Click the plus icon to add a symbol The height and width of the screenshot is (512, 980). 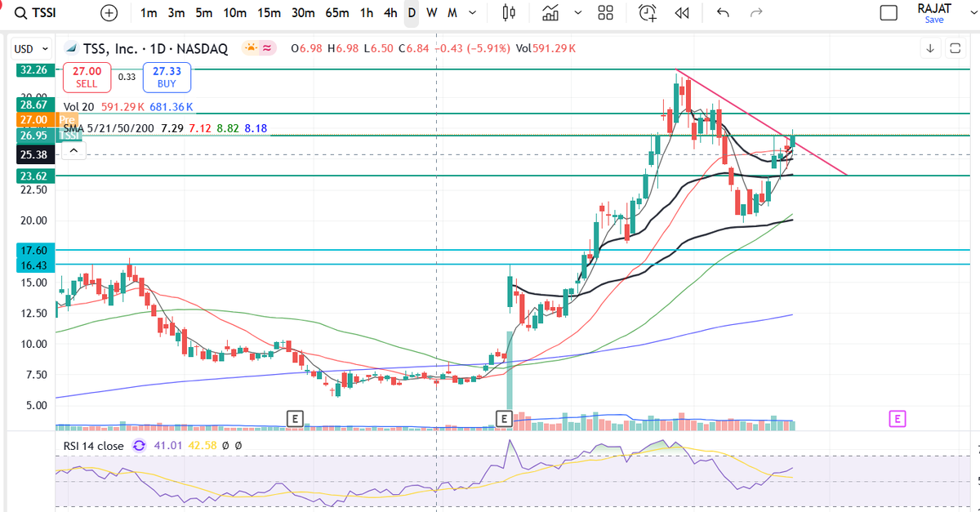(109, 13)
